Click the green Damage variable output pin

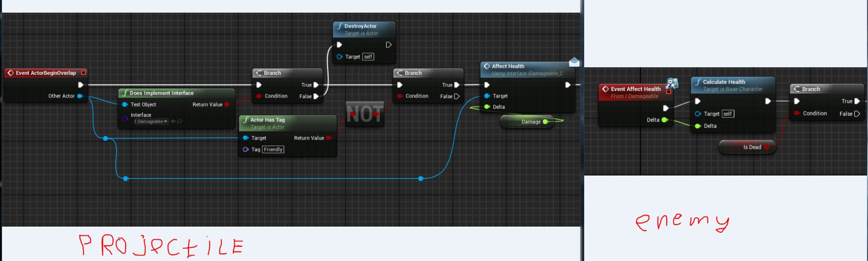[545, 122]
